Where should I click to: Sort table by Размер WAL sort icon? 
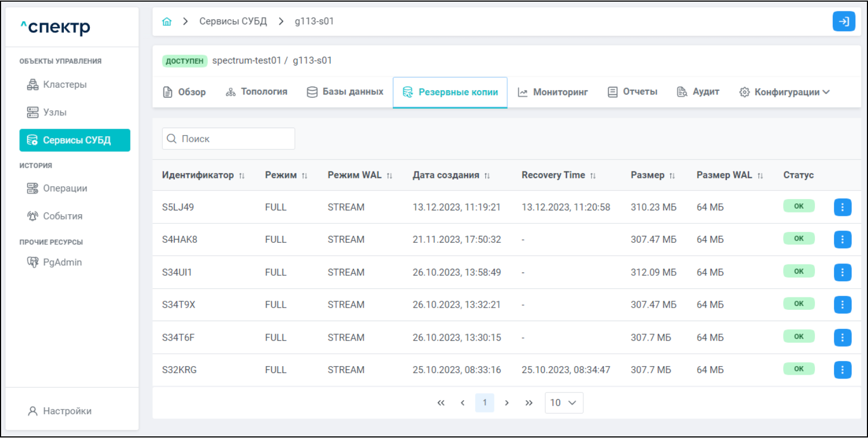[x=760, y=176]
